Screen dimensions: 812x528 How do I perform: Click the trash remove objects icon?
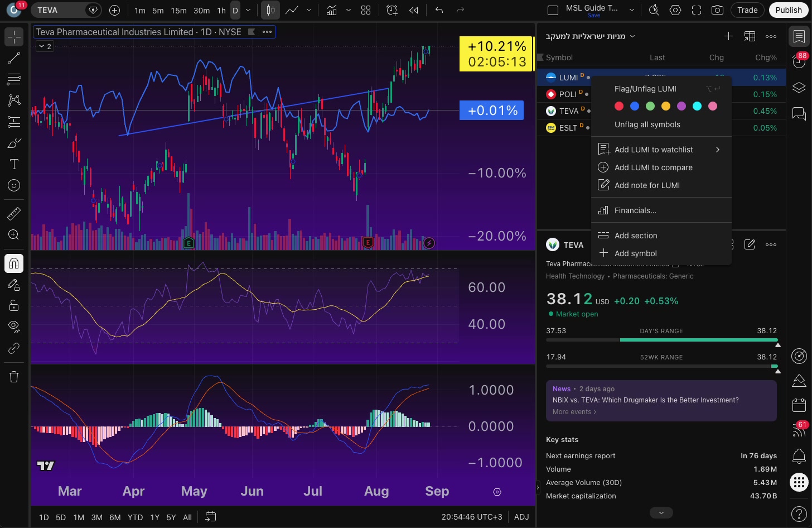(x=14, y=377)
